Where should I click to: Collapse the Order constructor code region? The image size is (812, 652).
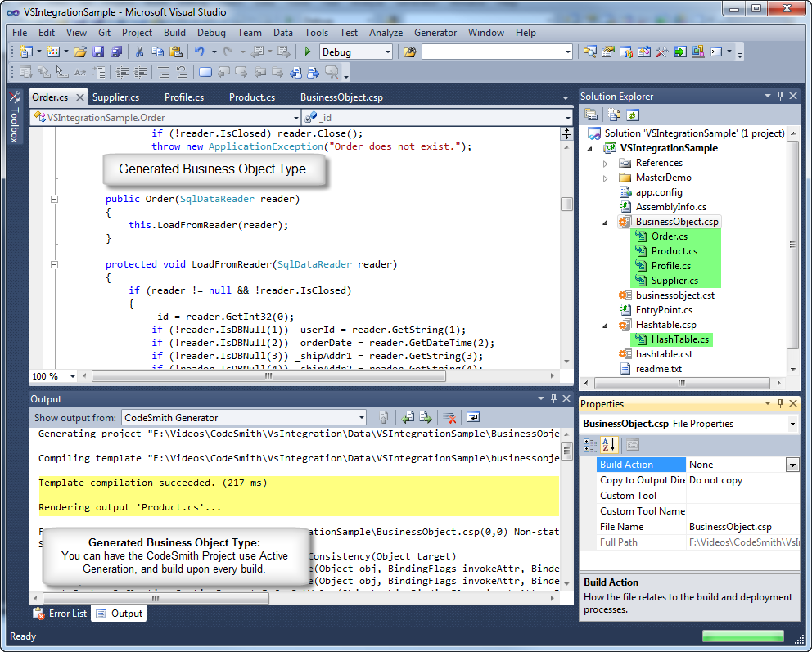click(x=54, y=200)
